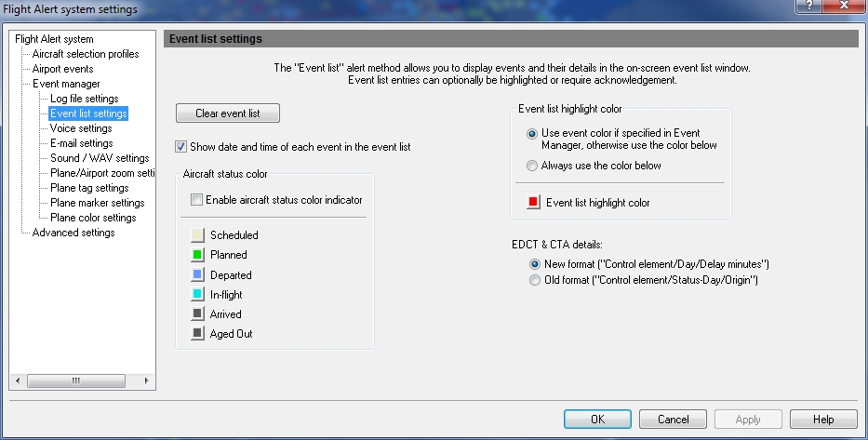The width and height of the screenshot is (868, 440).
Task: Click the red event list highlight color icon
Action: click(x=533, y=203)
